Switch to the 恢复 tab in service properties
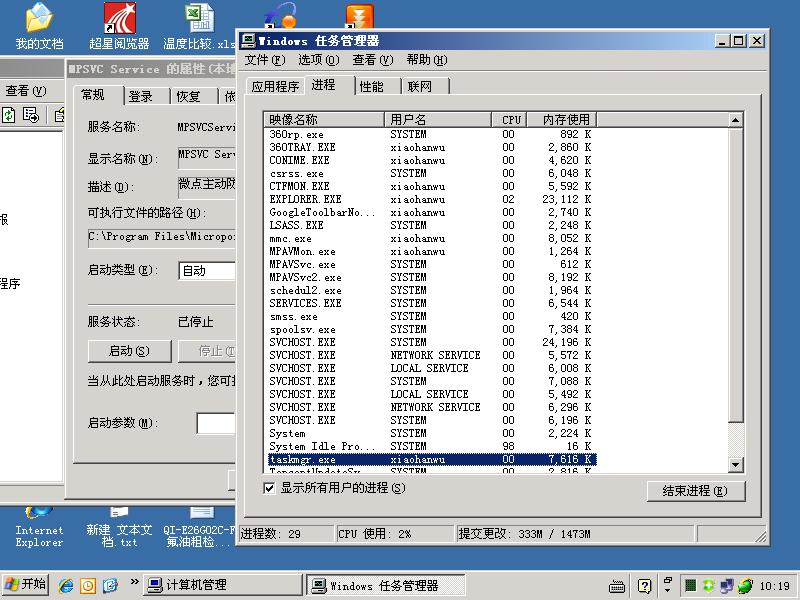 [x=195, y=96]
